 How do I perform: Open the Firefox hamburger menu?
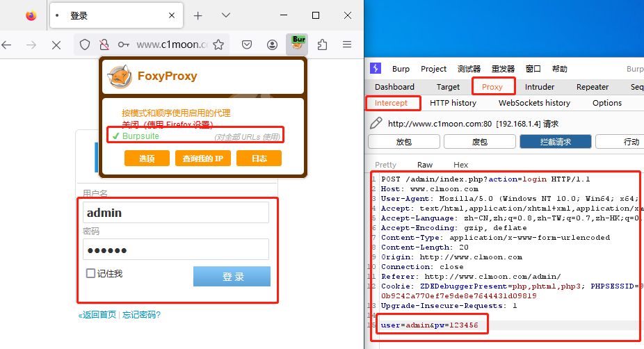(x=346, y=44)
